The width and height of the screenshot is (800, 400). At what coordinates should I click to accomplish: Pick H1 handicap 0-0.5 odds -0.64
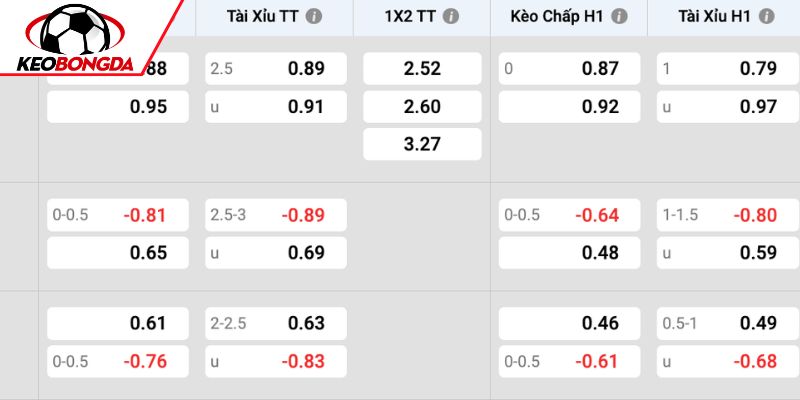click(569, 215)
